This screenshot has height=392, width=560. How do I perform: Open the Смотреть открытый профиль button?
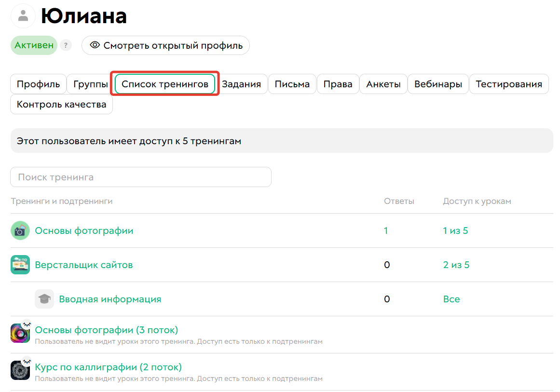pos(165,45)
